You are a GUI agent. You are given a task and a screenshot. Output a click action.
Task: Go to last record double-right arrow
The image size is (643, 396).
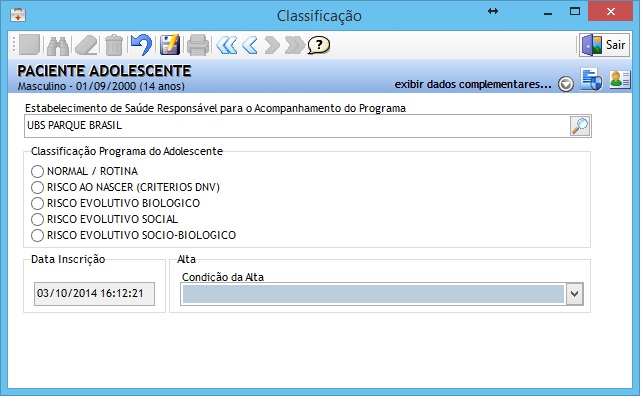click(x=295, y=45)
